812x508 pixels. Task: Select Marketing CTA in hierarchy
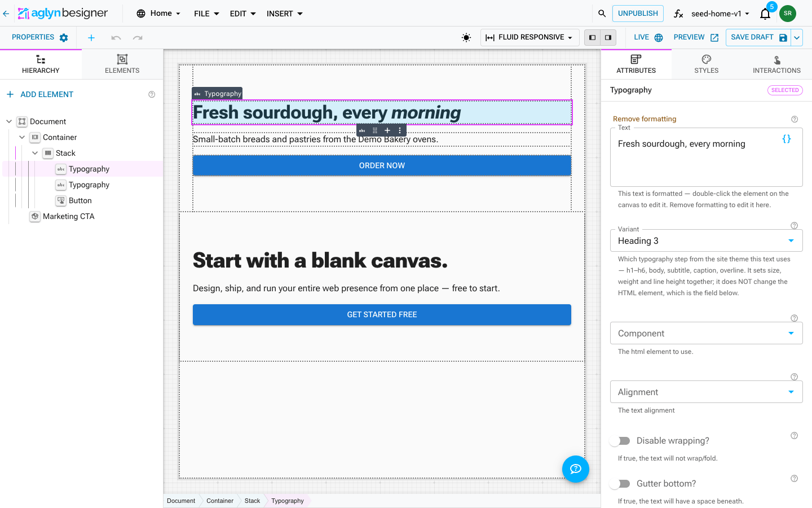[69, 216]
